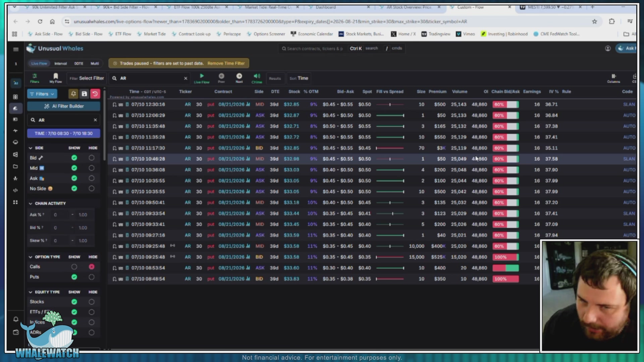
Task: Enable Hide for Puts option type
Action: click(92, 277)
